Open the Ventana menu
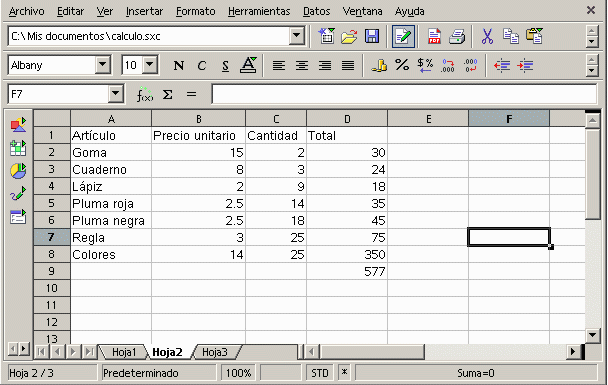The image size is (608, 385). (362, 11)
